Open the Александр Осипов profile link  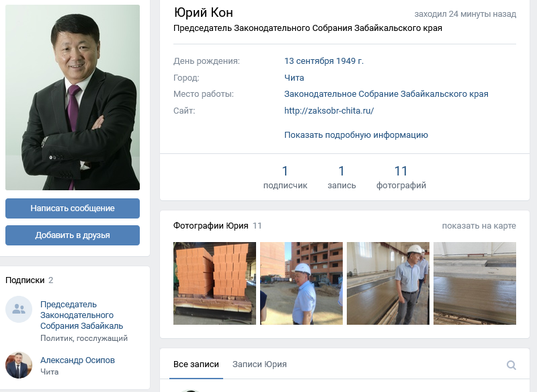pos(77,360)
